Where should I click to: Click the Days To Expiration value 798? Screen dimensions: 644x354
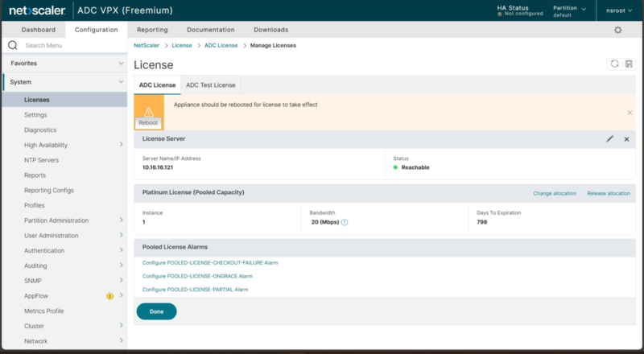(481, 222)
